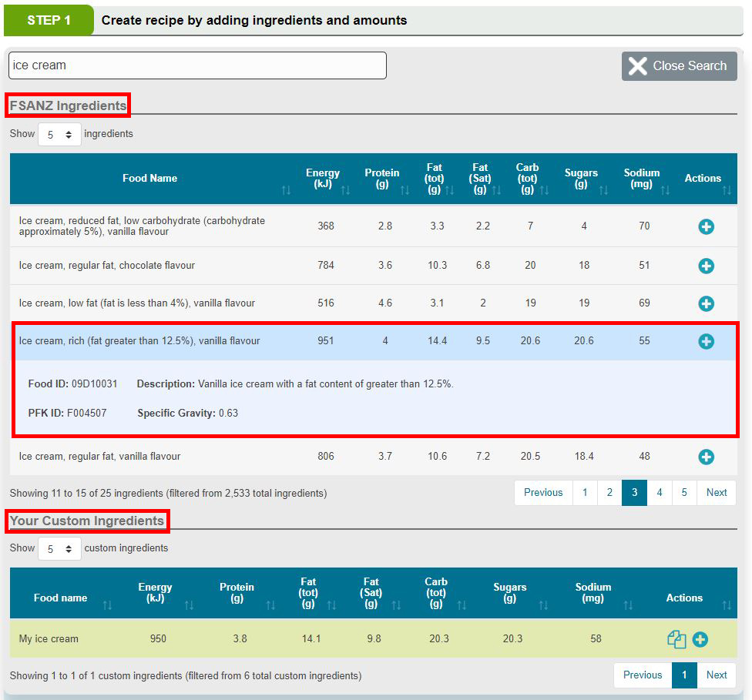The width and height of the screenshot is (752, 700).
Task: Collapse the rich vanilla ice cream row details
Action: click(x=139, y=341)
